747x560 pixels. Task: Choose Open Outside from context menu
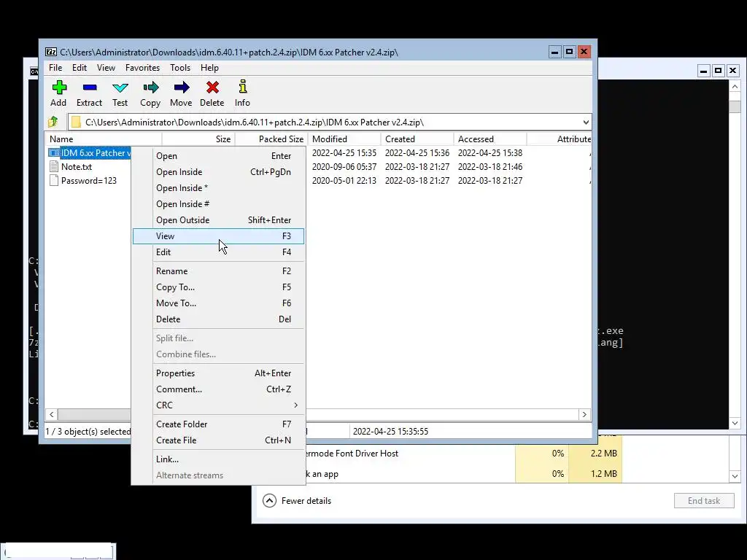(219, 220)
